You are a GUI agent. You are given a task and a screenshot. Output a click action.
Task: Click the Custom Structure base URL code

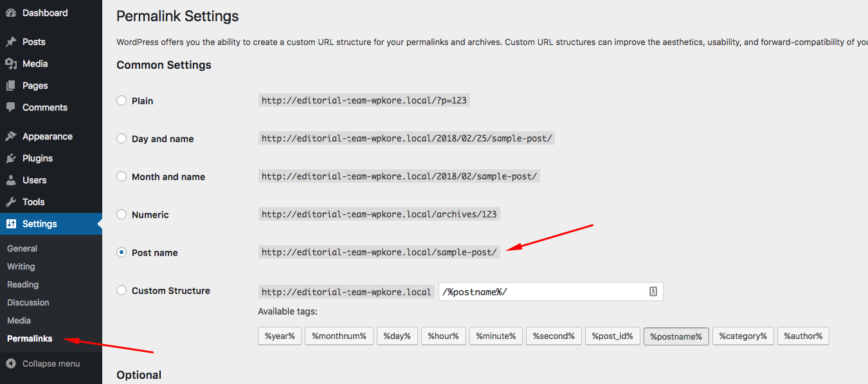pyautogui.click(x=346, y=291)
